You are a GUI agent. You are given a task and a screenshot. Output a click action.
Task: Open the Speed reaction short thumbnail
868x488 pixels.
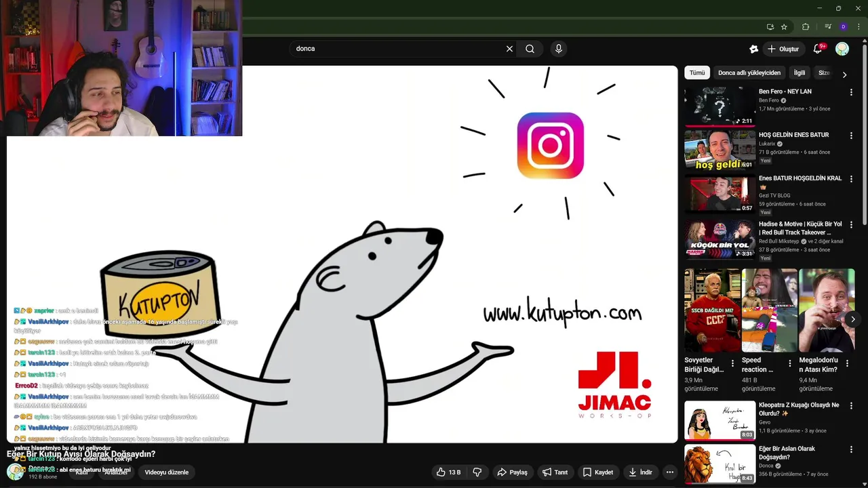pyautogui.click(x=769, y=310)
